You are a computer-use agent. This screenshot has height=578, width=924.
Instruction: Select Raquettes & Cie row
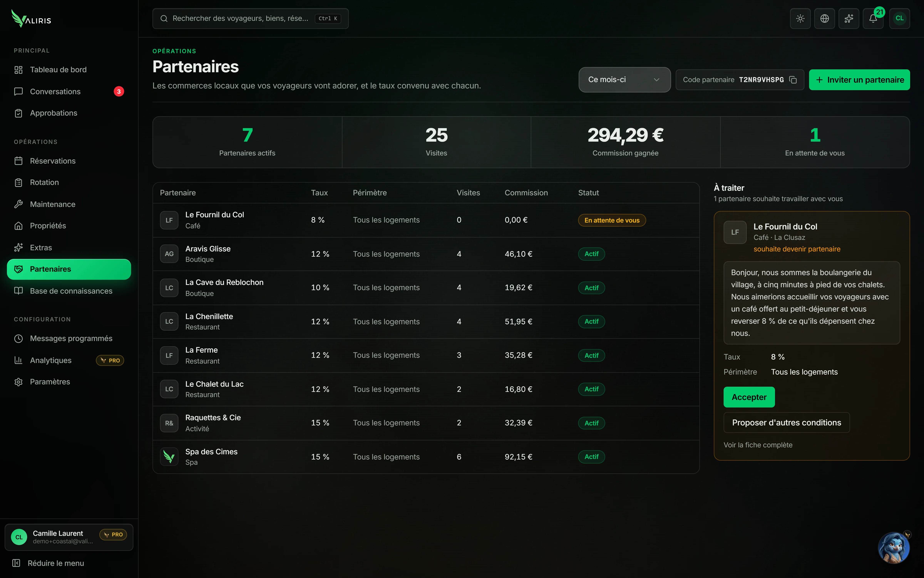[x=426, y=423]
